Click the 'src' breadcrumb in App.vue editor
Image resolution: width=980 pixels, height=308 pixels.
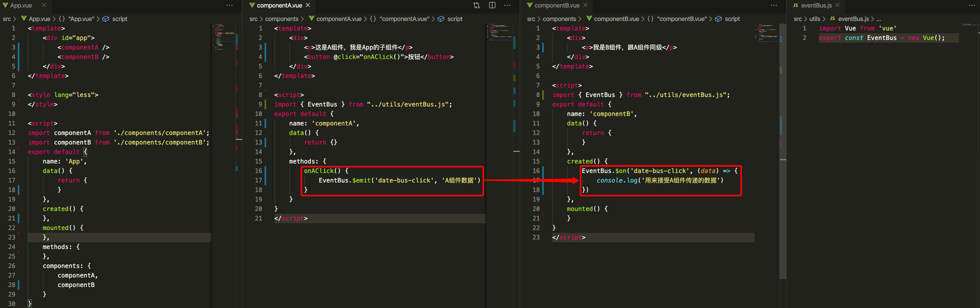coord(7,19)
